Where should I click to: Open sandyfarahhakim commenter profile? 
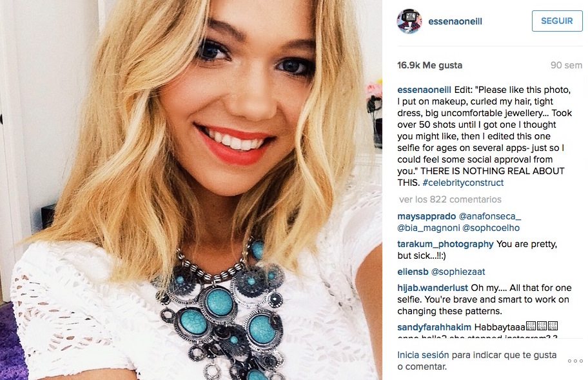coord(435,327)
